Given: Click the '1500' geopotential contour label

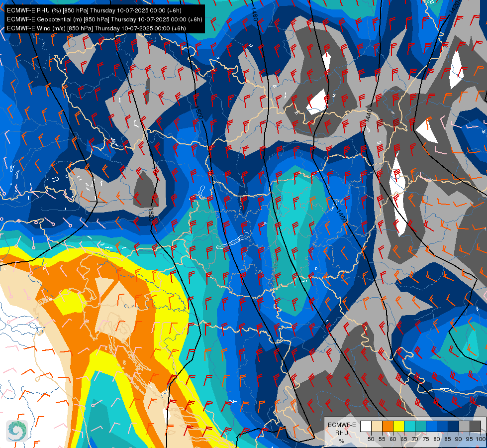Looking at the screenshot, I should pyautogui.click(x=198, y=113).
